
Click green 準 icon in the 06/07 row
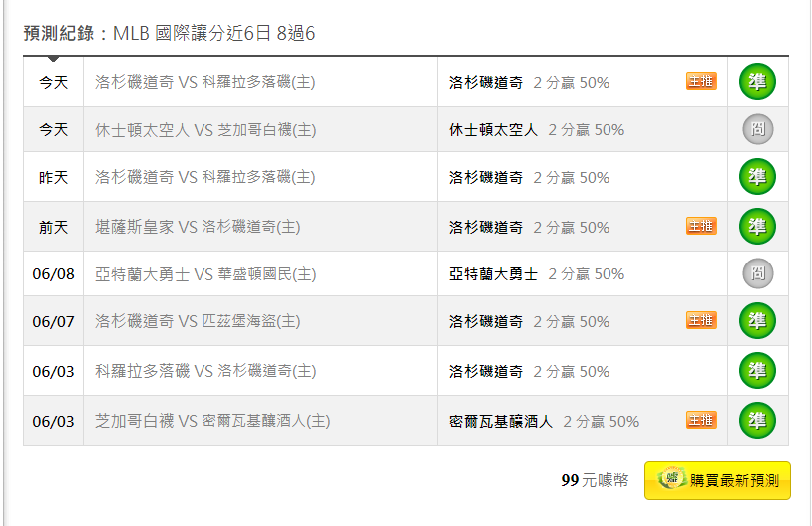[757, 321]
